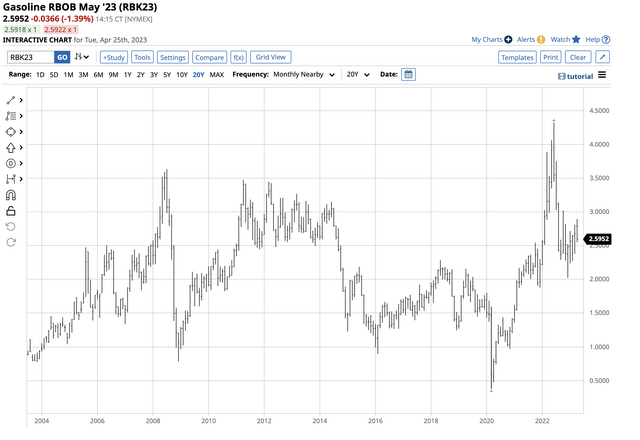The width and height of the screenshot is (640, 440).
Task: Select the trend line drawing tool
Action: coord(11,100)
